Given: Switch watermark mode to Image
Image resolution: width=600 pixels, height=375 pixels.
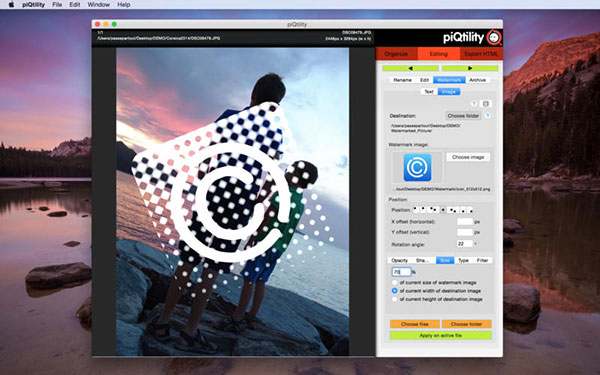Looking at the screenshot, I should [449, 92].
